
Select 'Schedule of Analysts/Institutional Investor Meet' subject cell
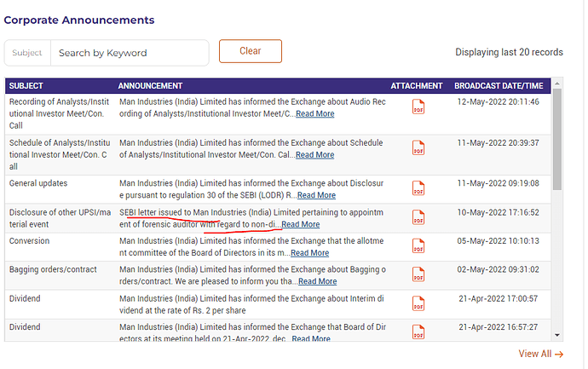tap(60, 154)
